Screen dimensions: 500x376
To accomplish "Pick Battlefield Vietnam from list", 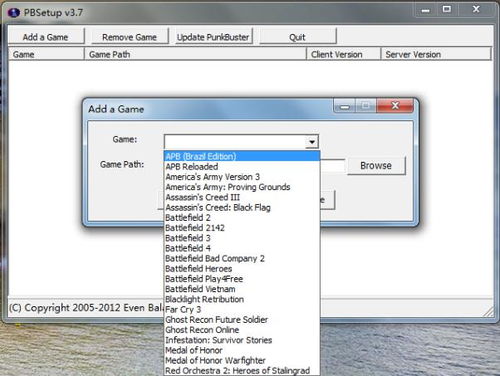I will (242, 289).
